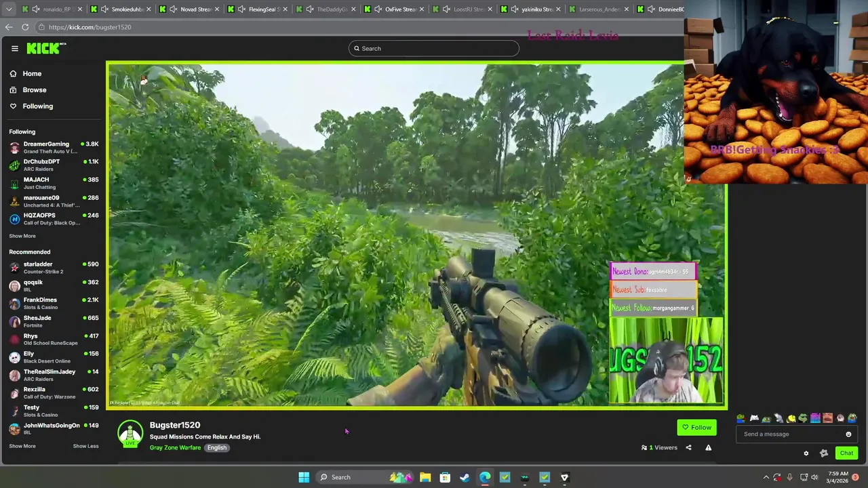Show more Following channels
868x488 pixels.
pos(22,236)
